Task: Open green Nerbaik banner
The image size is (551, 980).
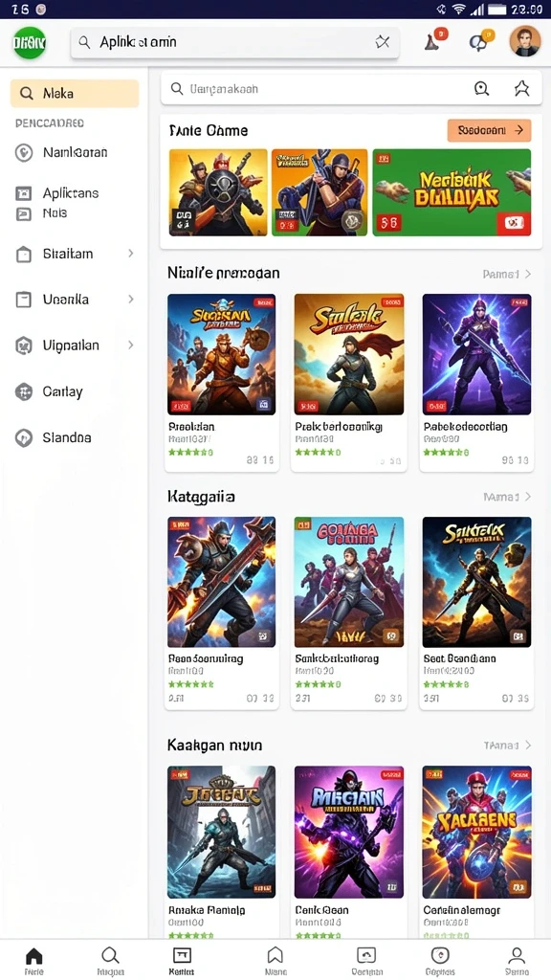Action: (x=452, y=192)
